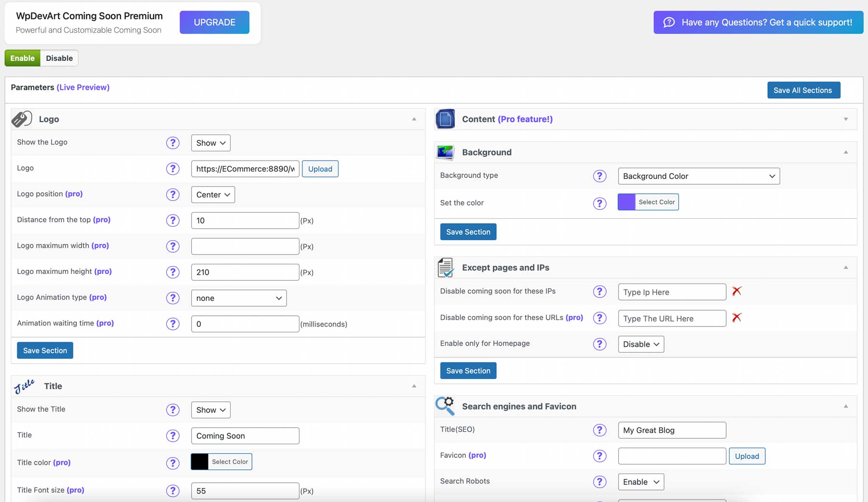This screenshot has width=868, height=502.
Task: Click the cursive Title section icon
Action: (25, 385)
